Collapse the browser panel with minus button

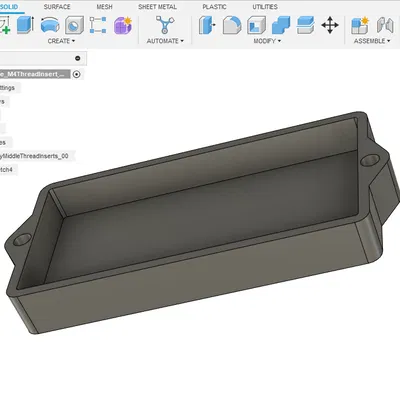point(78,58)
